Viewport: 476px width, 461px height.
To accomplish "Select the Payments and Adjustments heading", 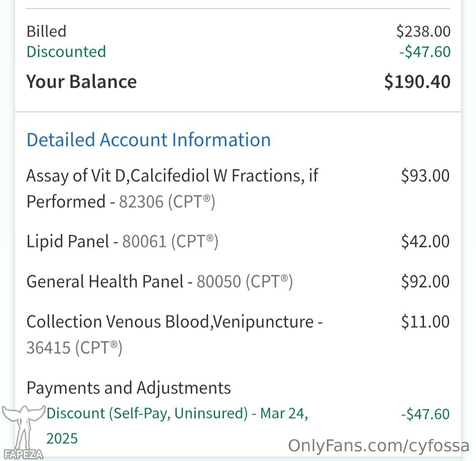I will (x=129, y=388).
